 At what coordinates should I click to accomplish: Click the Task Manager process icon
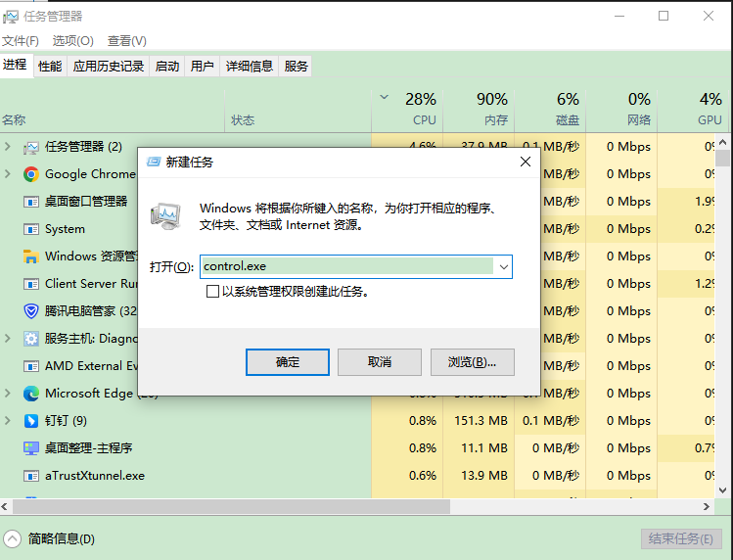31,147
